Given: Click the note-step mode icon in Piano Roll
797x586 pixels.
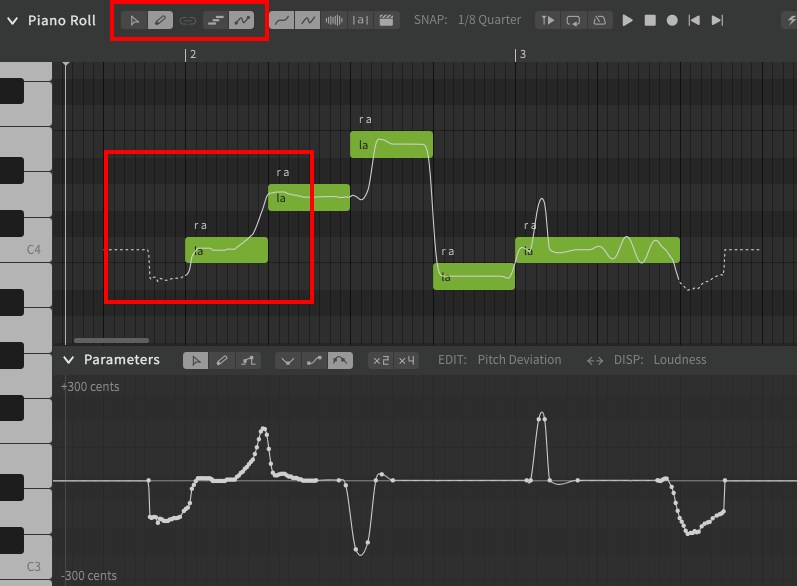Looking at the screenshot, I should 215,20.
